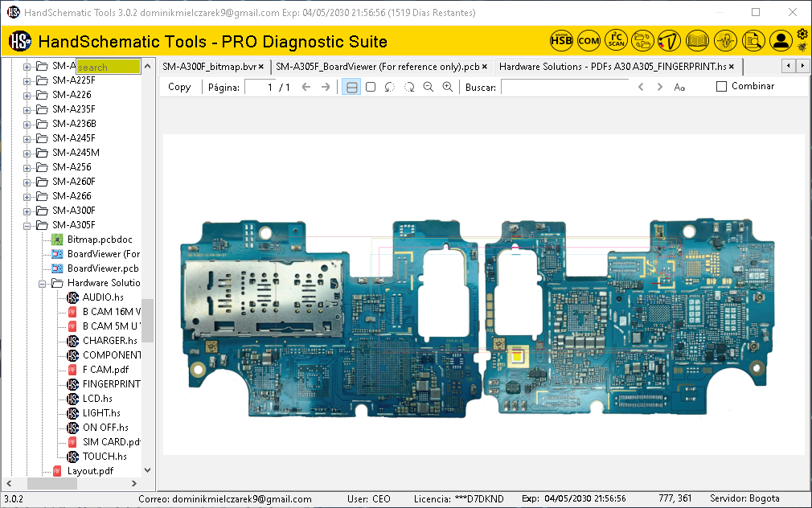Viewport: 812px width, 508px height.
Task: Expand the SM-A236B folder
Action: 27,125
